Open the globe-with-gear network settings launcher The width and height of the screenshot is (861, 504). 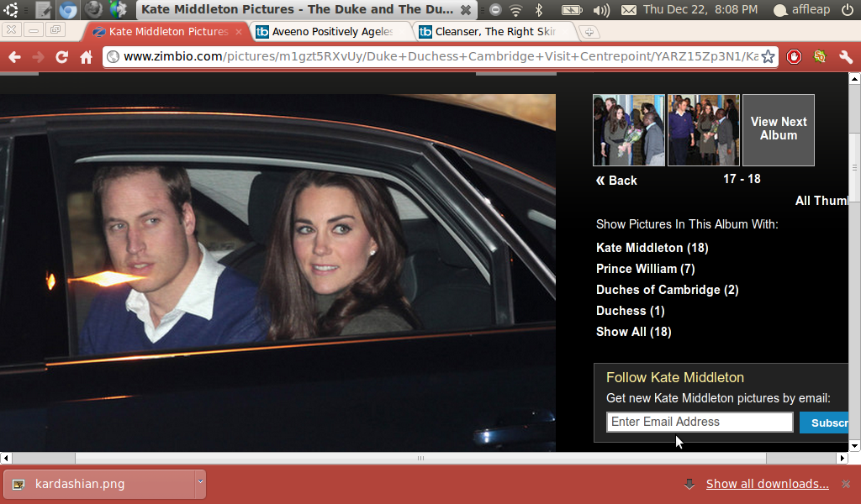[118, 9]
